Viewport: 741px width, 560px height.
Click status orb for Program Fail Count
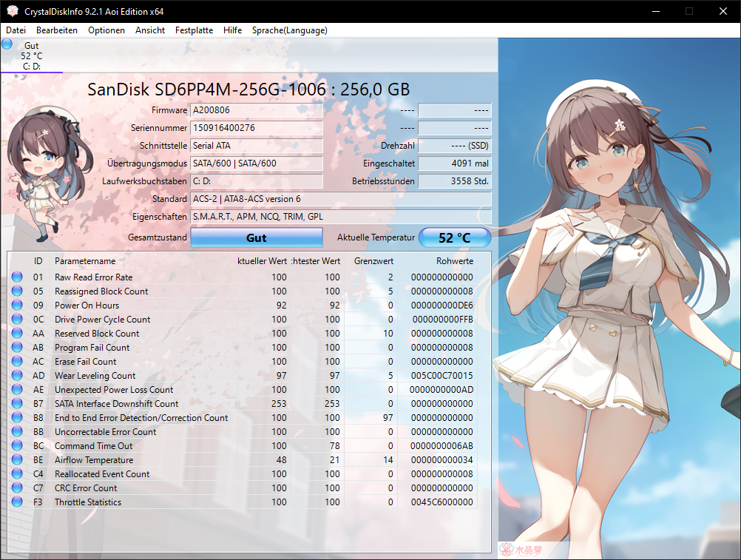point(17,348)
